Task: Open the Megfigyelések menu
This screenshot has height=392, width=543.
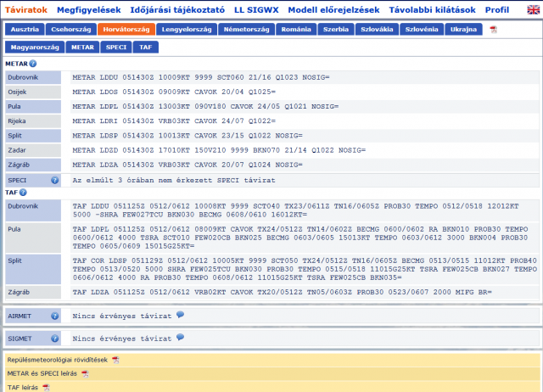Action: click(88, 9)
